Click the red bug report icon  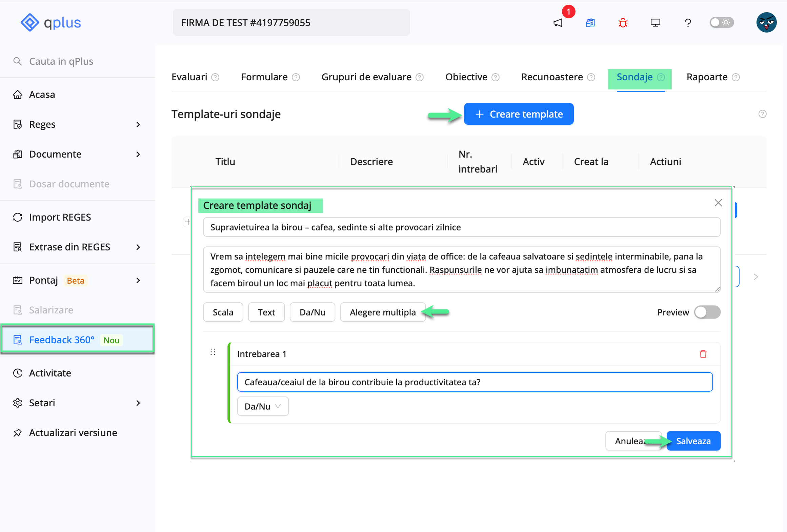(623, 23)
